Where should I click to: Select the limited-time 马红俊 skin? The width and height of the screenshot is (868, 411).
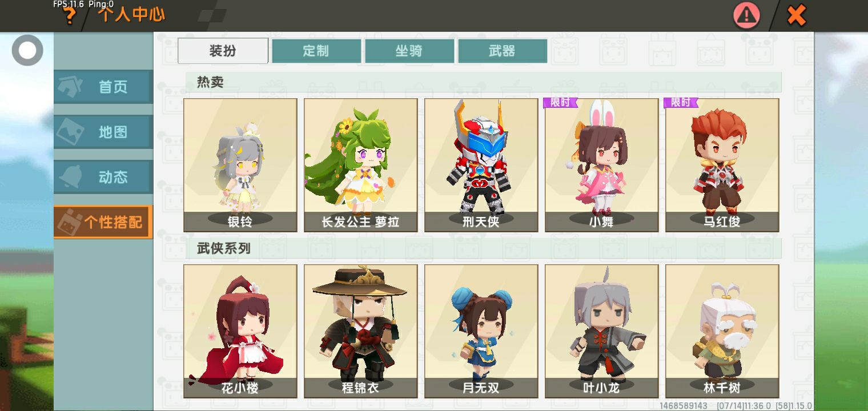pyautogui.click(x=722, y=165)
